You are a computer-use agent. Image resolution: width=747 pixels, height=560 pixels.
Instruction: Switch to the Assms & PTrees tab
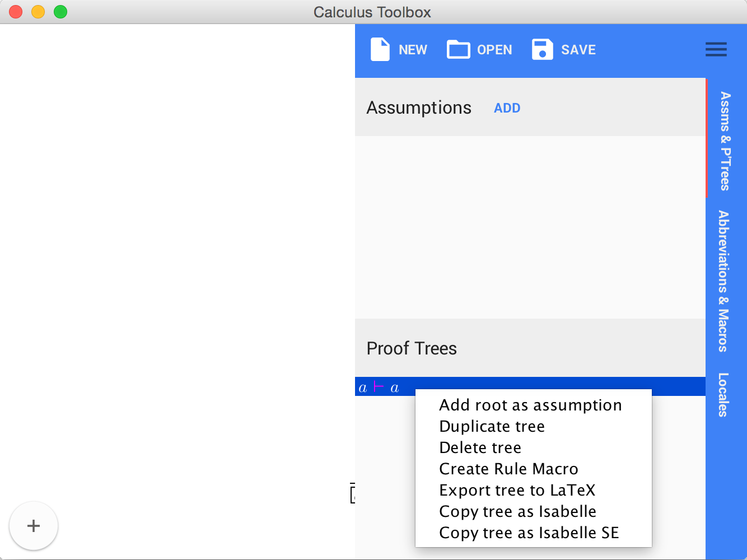pos(726,141)
